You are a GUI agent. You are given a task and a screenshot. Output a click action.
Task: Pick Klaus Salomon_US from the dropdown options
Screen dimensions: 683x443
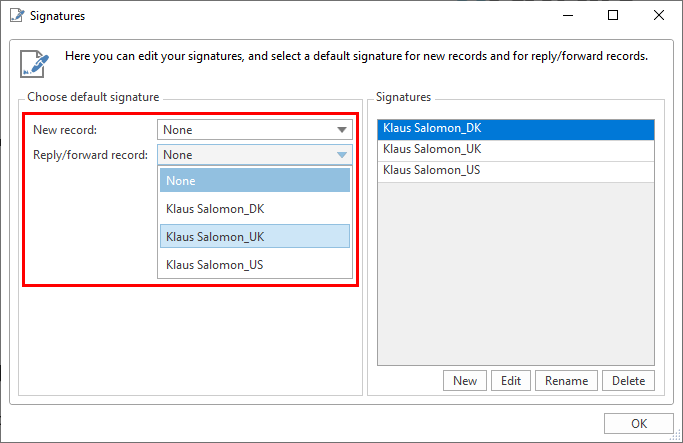[255, 264]
